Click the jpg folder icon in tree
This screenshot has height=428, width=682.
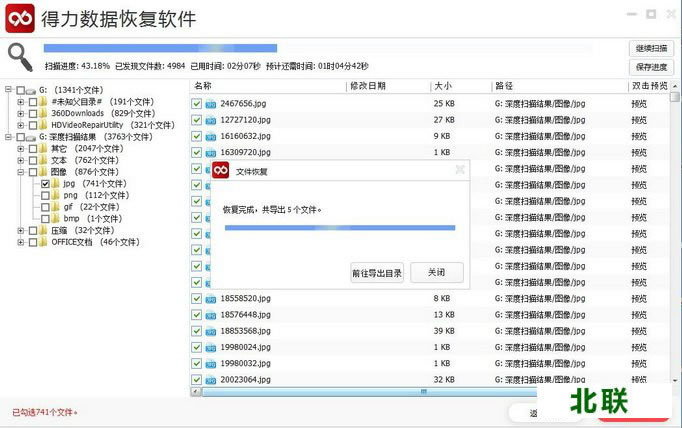(x=56, y=184)
